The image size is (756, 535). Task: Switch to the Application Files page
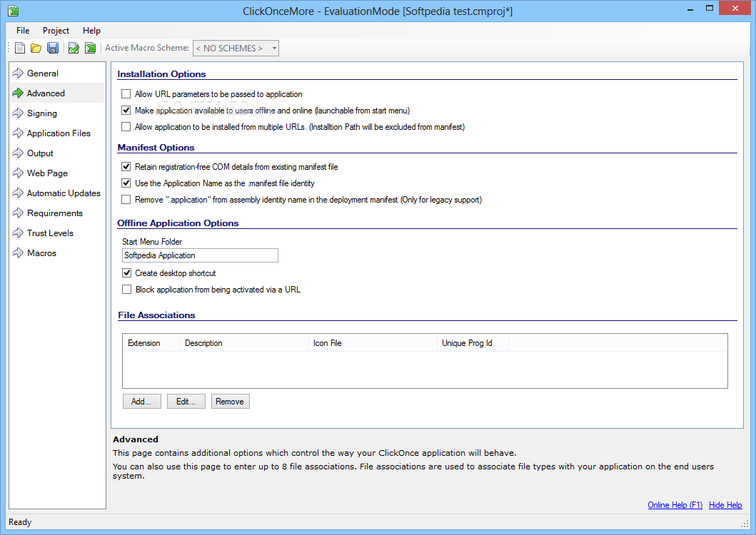59,133
